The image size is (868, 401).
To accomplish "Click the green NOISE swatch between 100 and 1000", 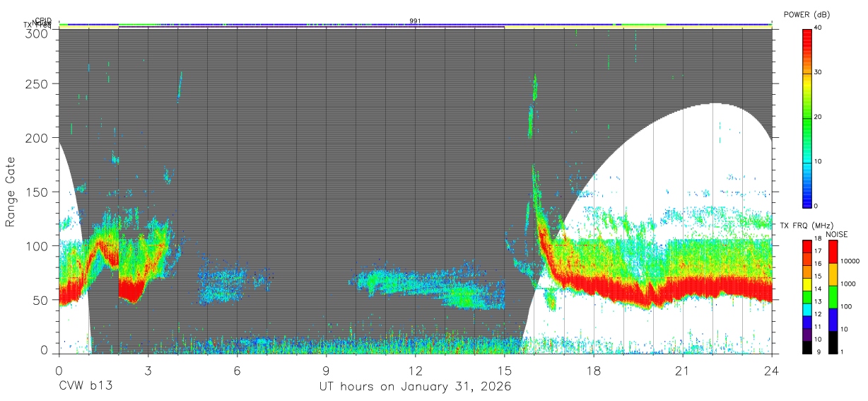I will point(833,296).
